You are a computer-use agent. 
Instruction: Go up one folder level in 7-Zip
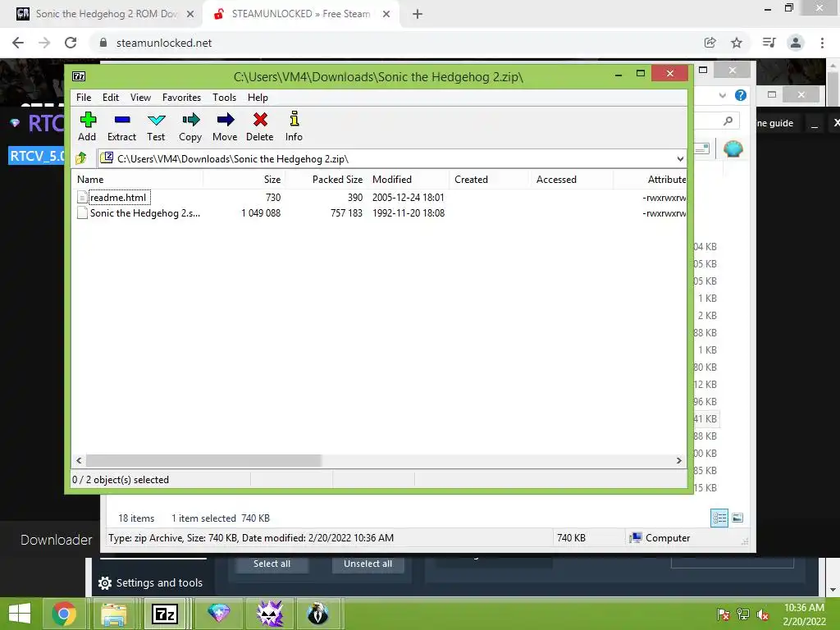(x=81, y=158)
